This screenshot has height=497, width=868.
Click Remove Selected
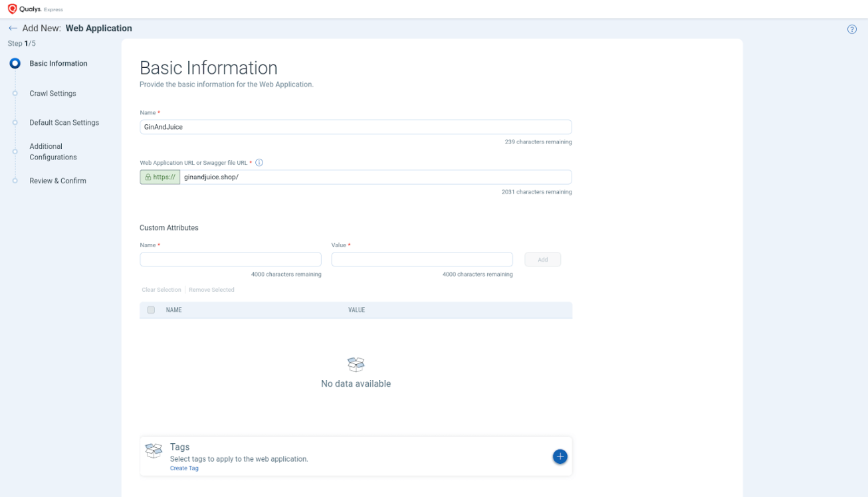(211, 290)
